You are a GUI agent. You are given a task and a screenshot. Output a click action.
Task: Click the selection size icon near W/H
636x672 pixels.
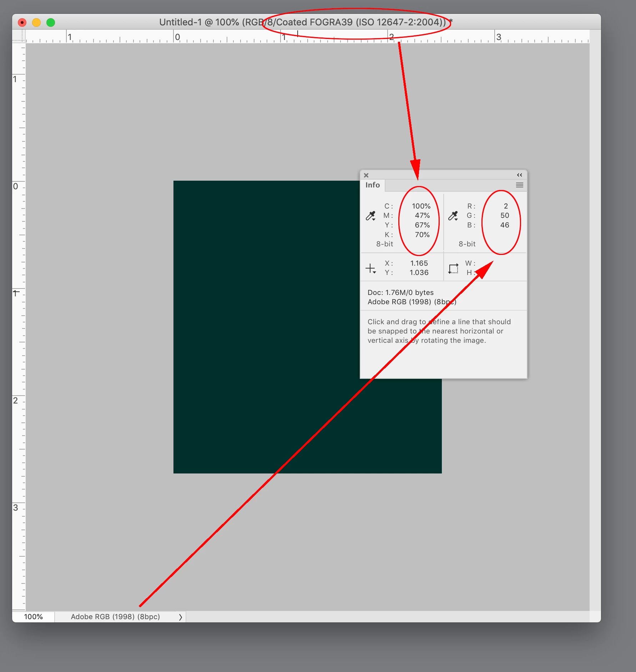pyautogui.click(x=453, y=269)
